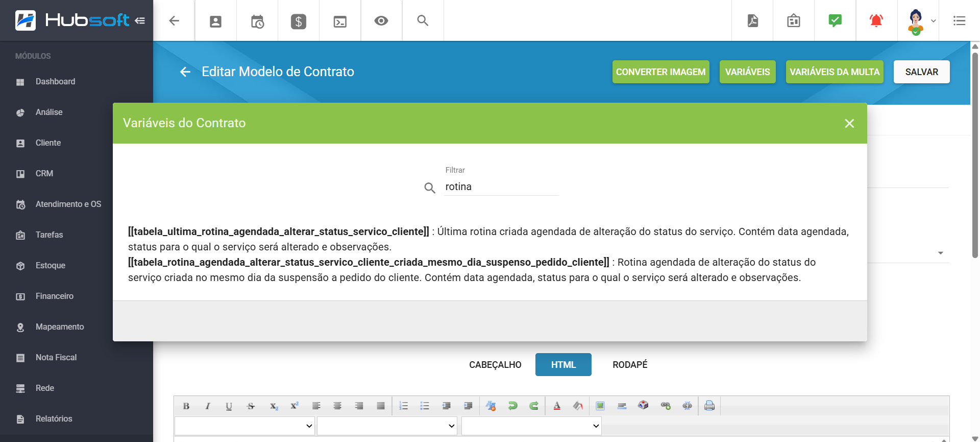Click the filter magnifier icon
This screenshot has height=442, width=980.
coord(430,188)
